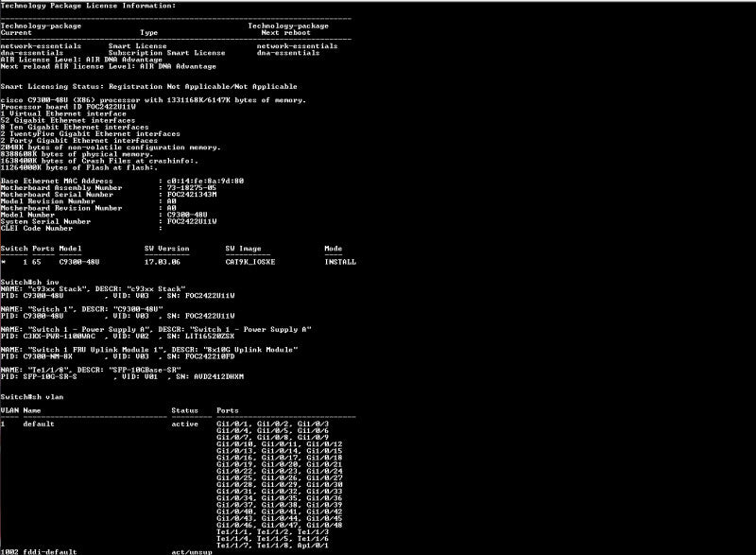Viewport: 756px width, 555px height.
Task: Click the "Motherboard Revision Number" label
Action: pos(61,208)
